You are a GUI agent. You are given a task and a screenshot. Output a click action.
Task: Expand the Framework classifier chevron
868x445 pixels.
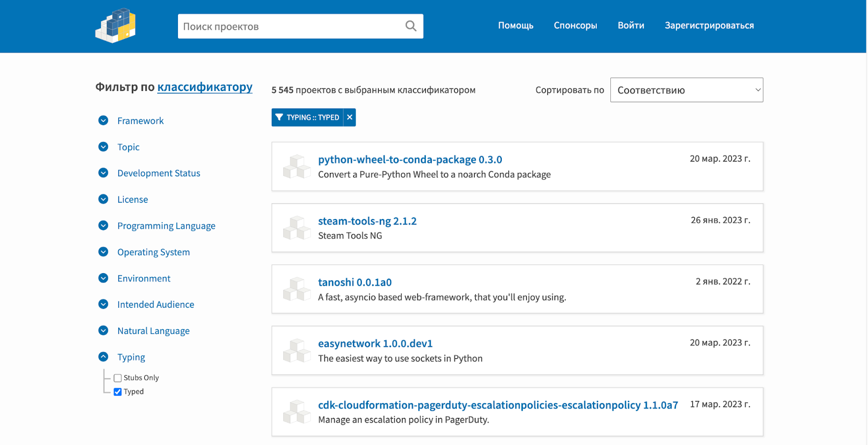[x=103, y=120]
